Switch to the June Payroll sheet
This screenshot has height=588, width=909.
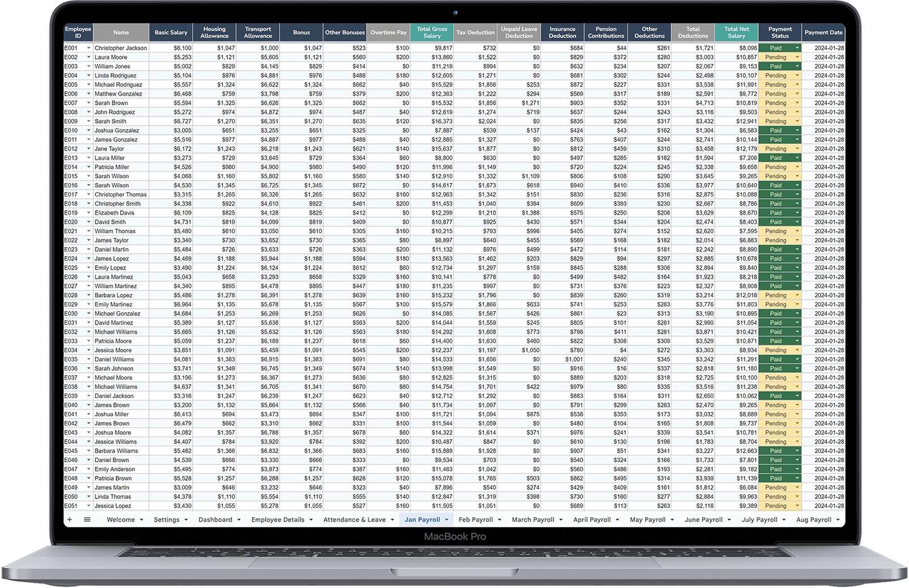[703, 519]
